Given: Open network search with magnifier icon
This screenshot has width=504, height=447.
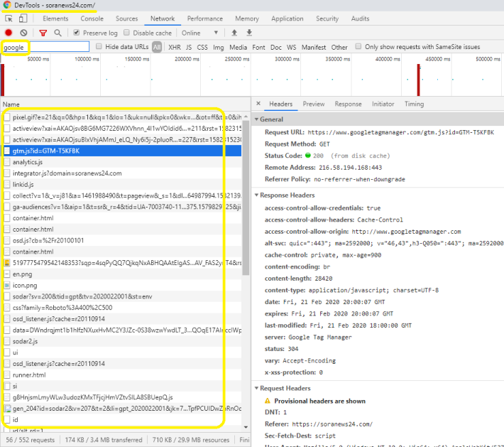Looking at the screenshot, I should click(x=57, y=33).
